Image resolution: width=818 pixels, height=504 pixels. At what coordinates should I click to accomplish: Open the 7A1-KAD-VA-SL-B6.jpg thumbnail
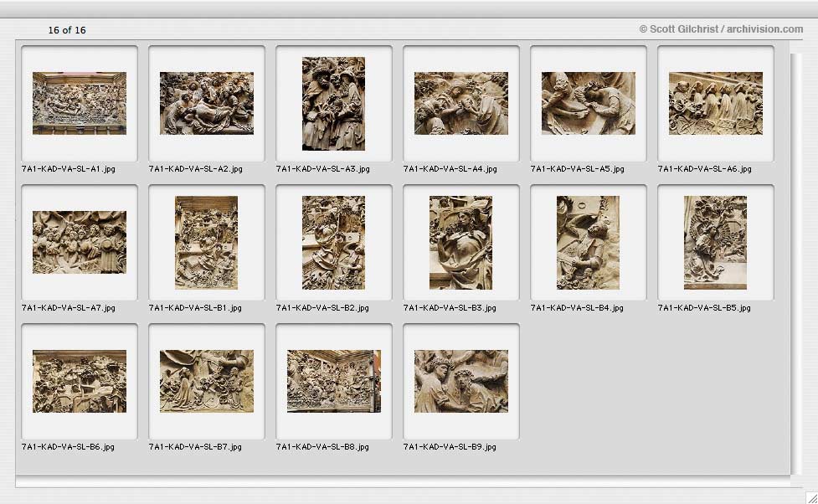coord(80,382)
